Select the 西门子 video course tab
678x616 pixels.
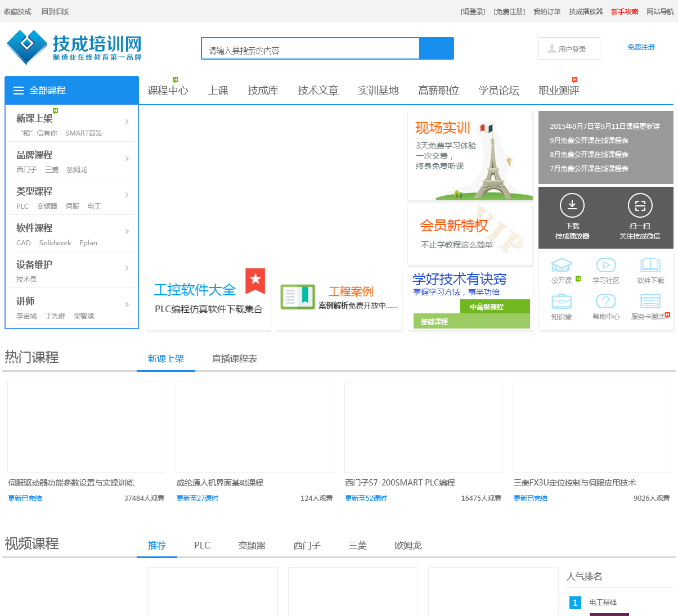(x=307, y=546)
